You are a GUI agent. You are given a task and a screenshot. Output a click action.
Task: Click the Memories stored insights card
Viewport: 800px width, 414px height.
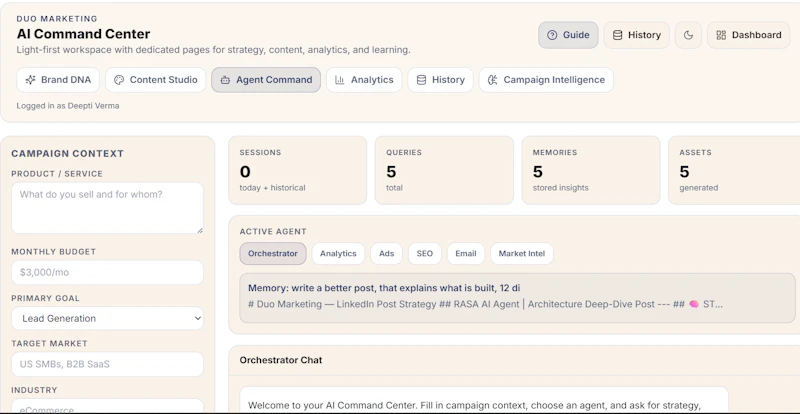(x=591, y=171)
